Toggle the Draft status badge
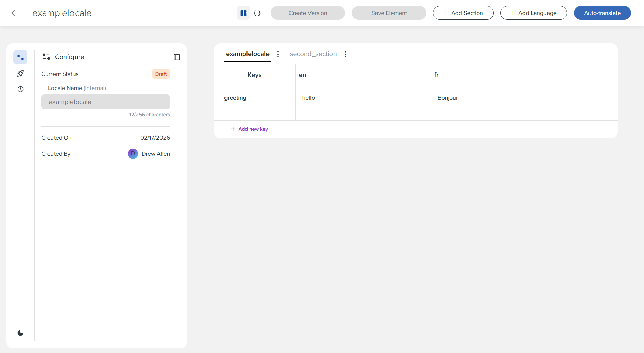Viewport: 644px width, 353px height. coord(161,74)
